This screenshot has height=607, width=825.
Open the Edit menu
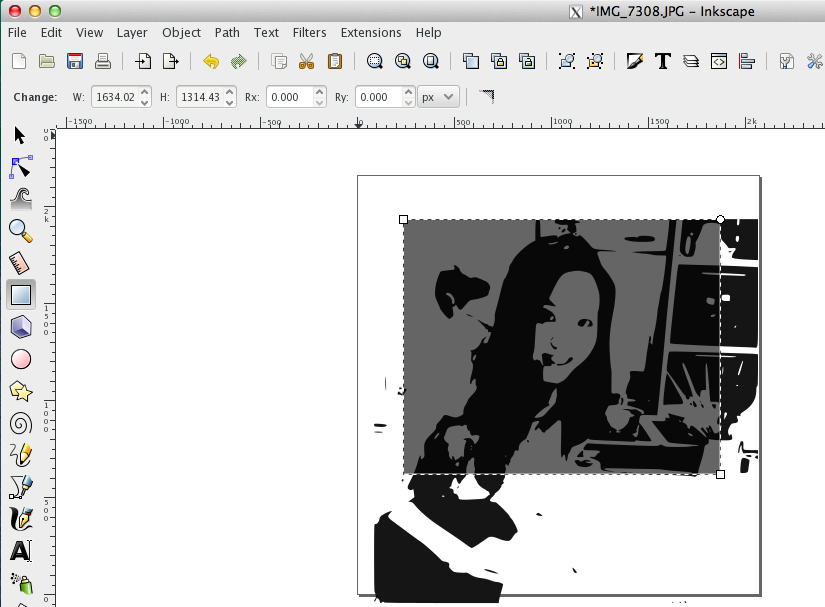(51, 33)
